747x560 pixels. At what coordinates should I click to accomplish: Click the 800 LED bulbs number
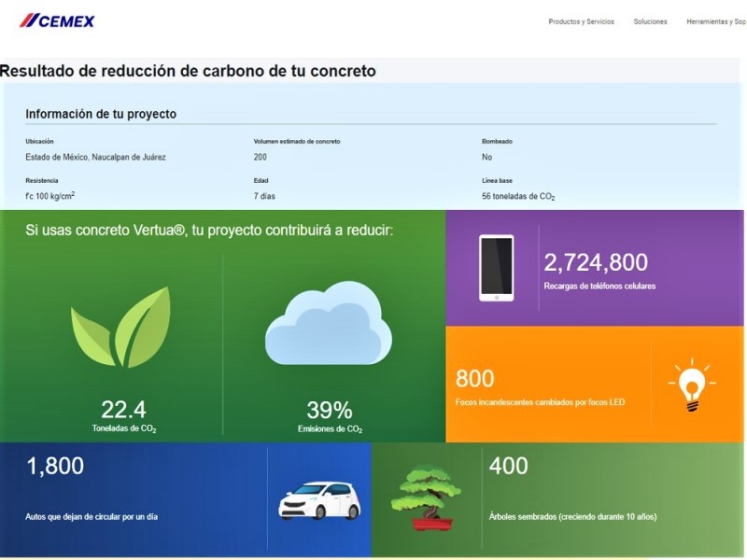[475, 378]
